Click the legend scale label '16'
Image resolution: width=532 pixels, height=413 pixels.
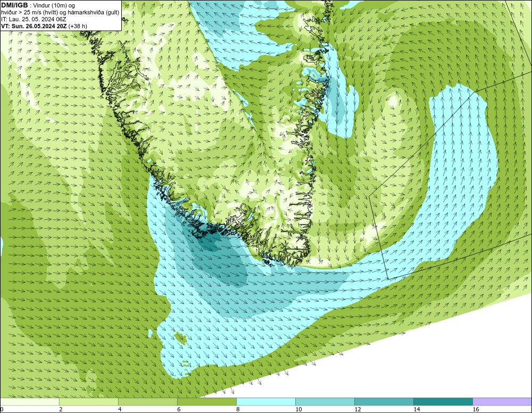tap(476, 409)
